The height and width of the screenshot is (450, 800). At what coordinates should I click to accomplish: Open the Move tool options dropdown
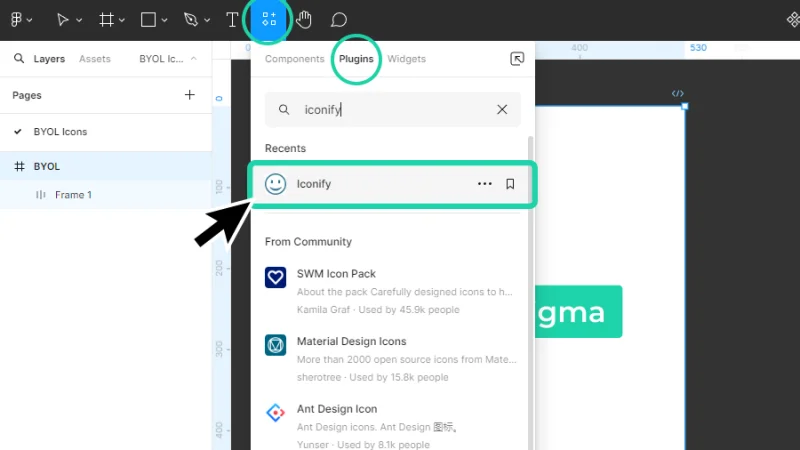coord(79,20)
